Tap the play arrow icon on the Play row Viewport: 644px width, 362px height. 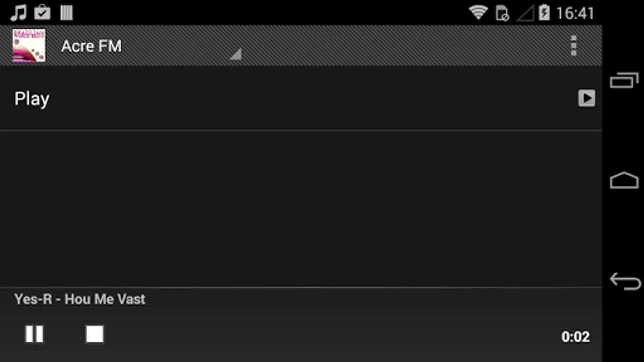click(x=586, y=98)
